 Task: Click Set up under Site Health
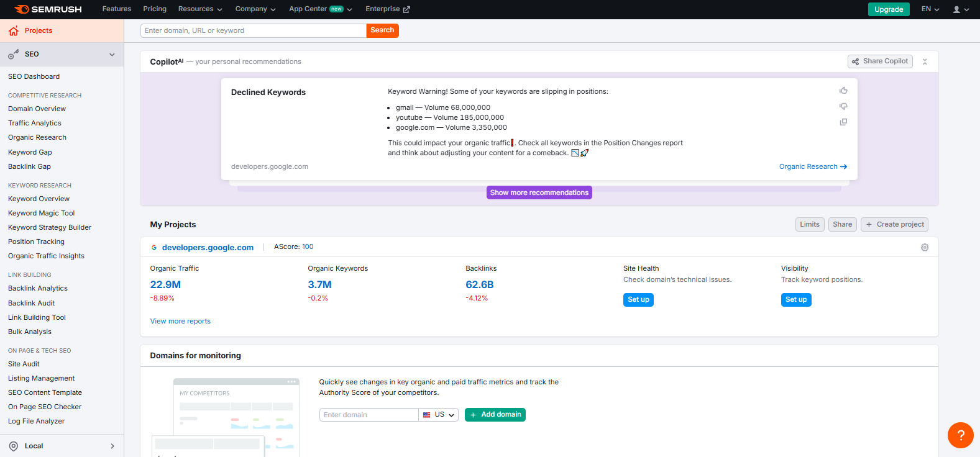[638, 300]
